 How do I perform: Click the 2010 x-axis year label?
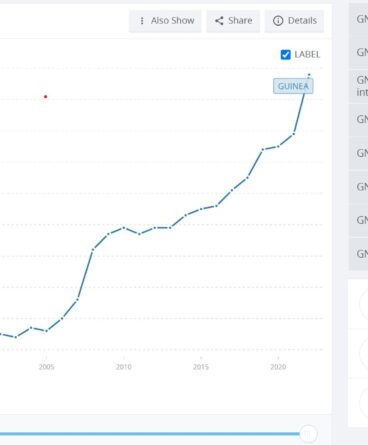124,367
